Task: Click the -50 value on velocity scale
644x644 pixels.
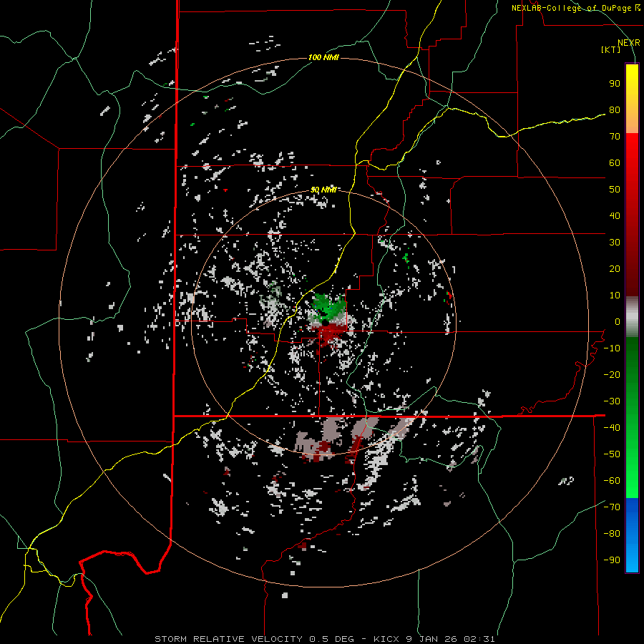Action: point(612,454)
